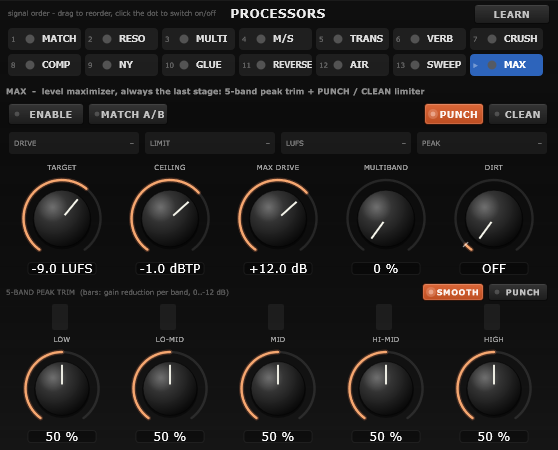Select SMOOTH peak trim mode

pyautogui.click(x=453, y=292)
